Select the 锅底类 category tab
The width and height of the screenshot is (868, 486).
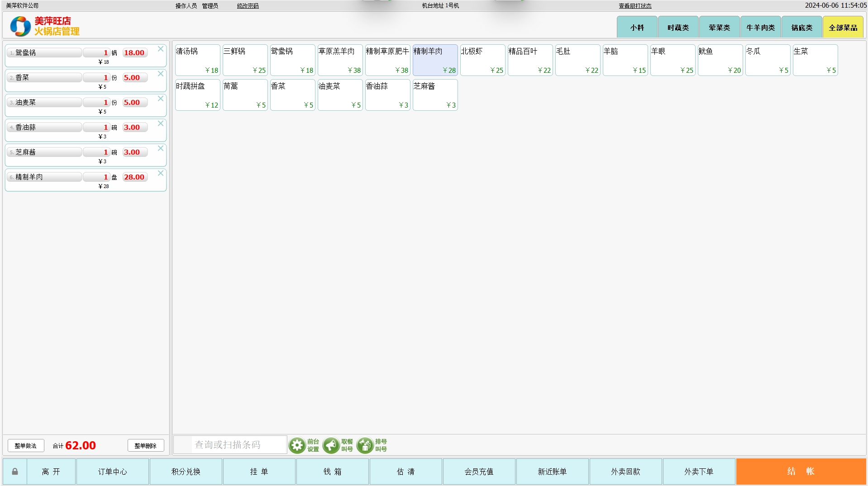[801, 28]
